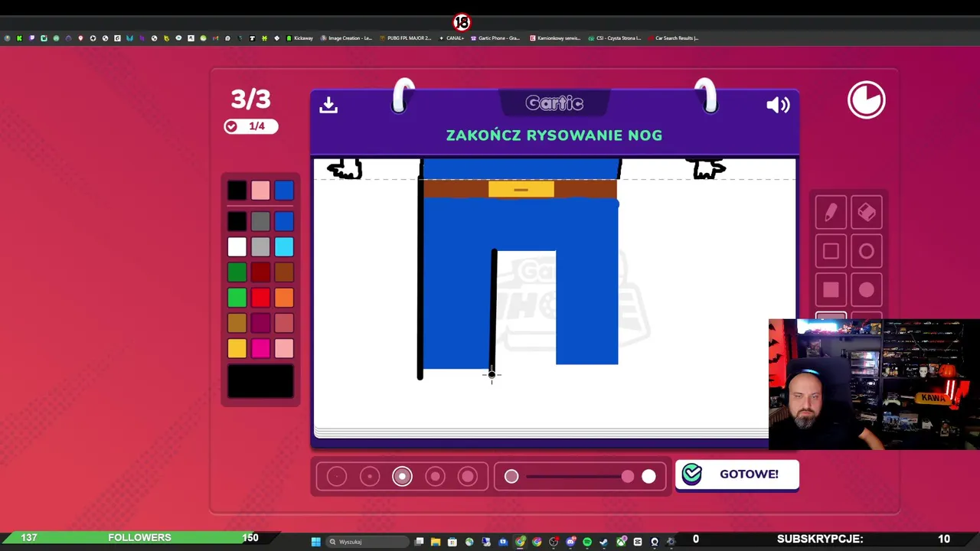Screen dimensions: 980x551
Task: Switch to the Kamionkowy serwis tab
Action: click(x=555, y=38)
